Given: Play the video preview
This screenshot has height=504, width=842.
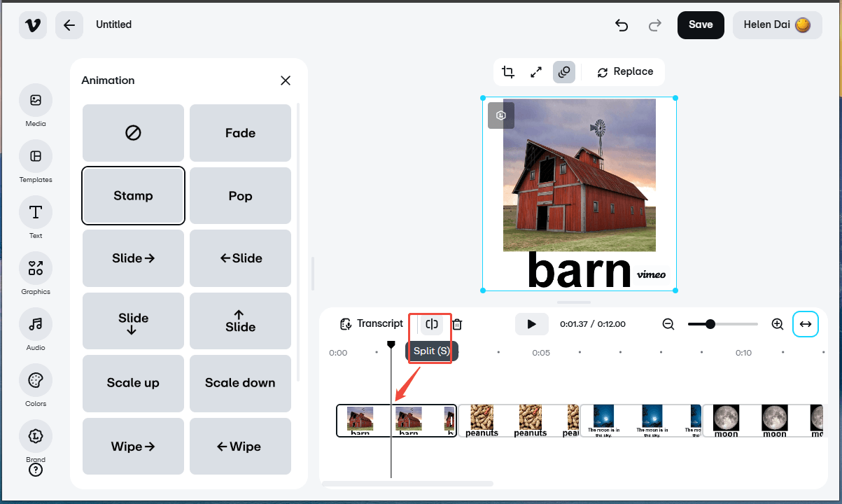Looking at the screenshot, I should click(532, 324).
